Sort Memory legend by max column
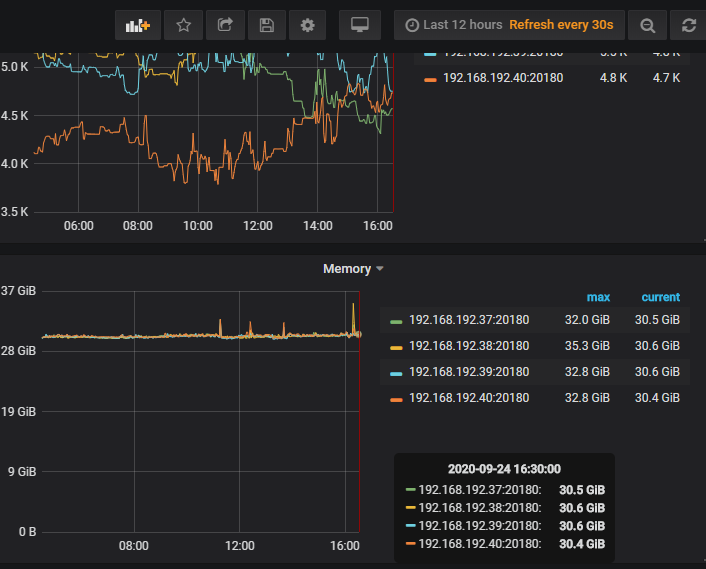The height and width of the screenshot is (569, 706). (x=598, y=297)
